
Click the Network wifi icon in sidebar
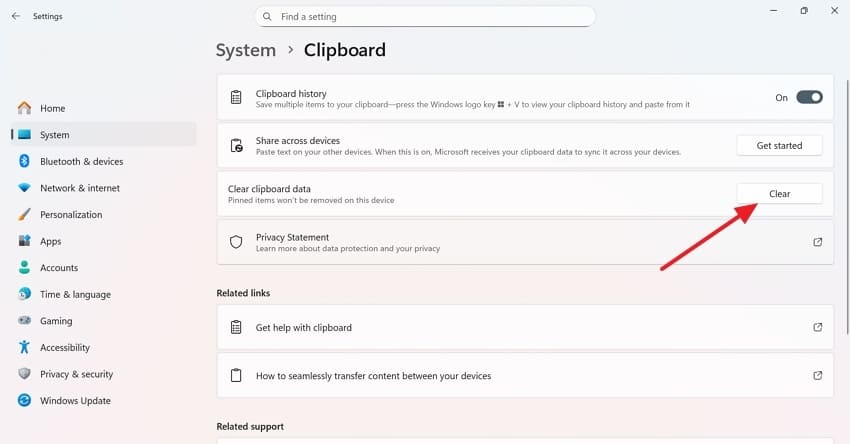point(24,188)
